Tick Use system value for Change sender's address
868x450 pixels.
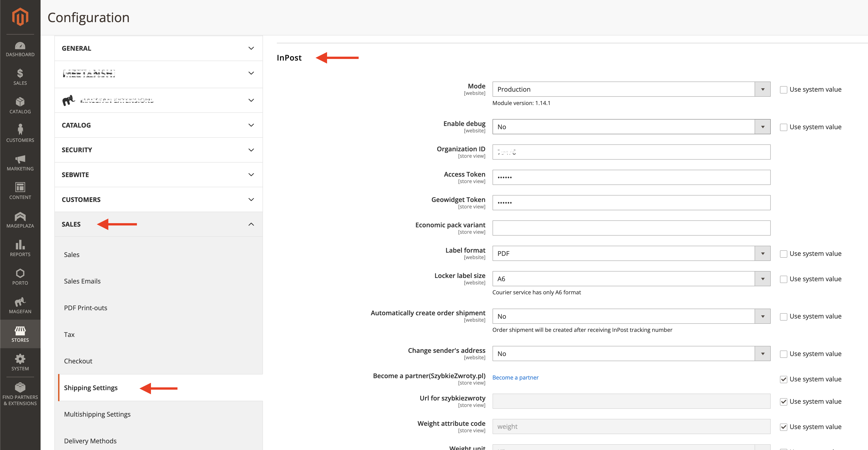click(x=783, y=354)
